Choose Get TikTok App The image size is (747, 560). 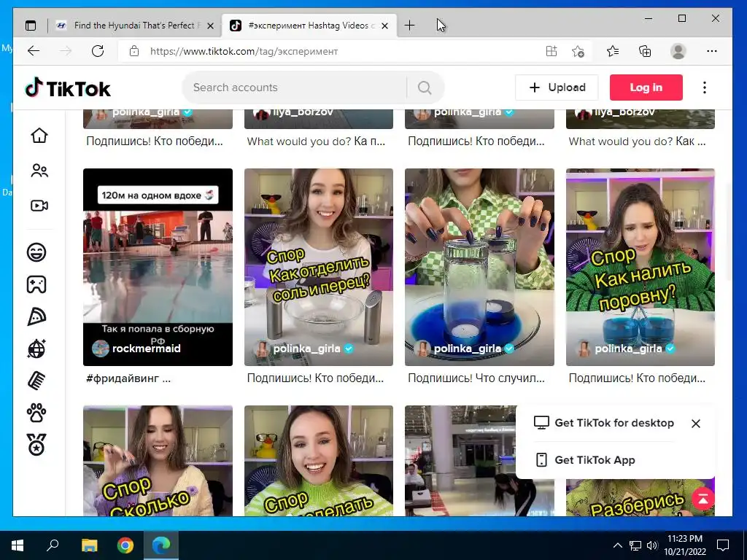pyautogui.click(x=586, y=460)
